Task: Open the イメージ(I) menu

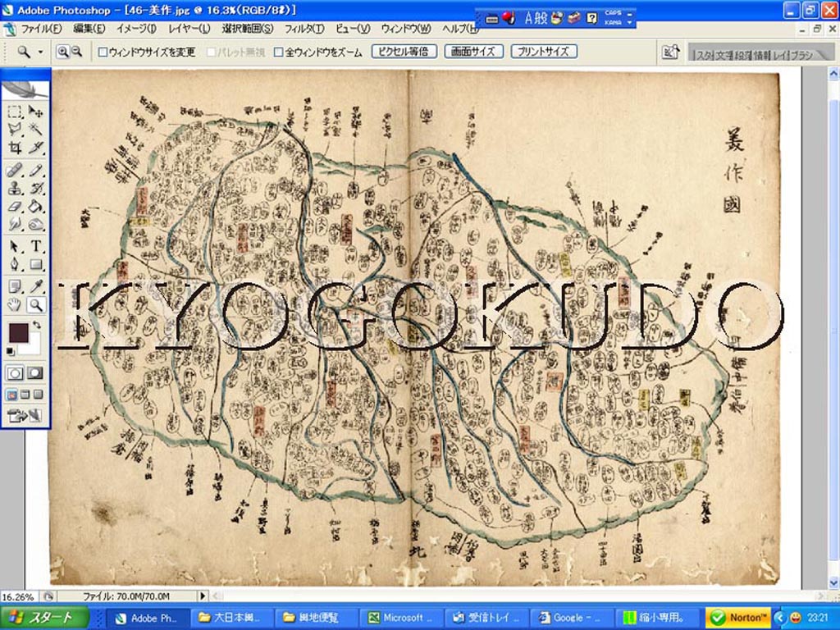Action: pos(136,29)
